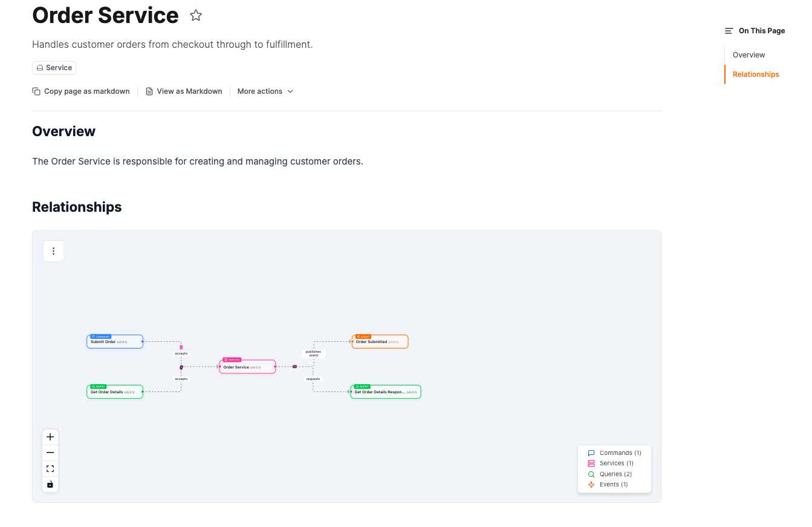Click the Overview section heading
The height and width of the screenshot is (527, 812).
(63, 131)
